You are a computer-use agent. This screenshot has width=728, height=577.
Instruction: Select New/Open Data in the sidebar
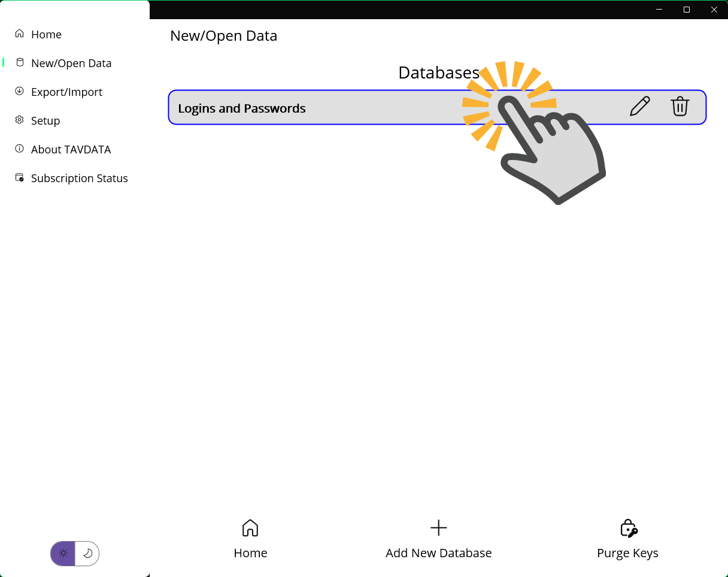tap(75, 63)
